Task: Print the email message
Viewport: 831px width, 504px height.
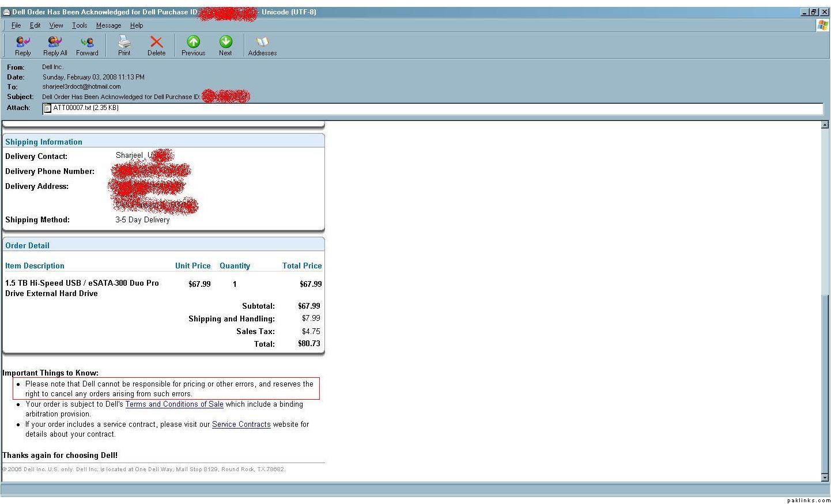Action: [x=124, y=46]
